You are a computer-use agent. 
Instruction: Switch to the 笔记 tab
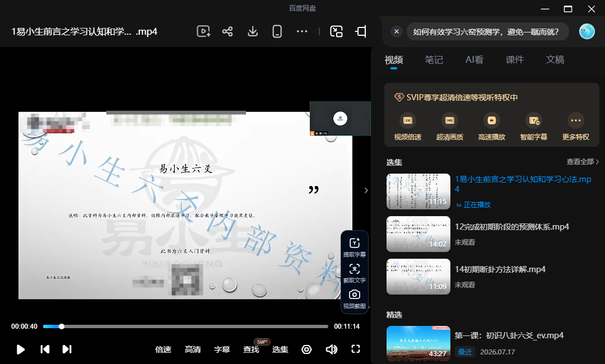click(x=434, y=60)
